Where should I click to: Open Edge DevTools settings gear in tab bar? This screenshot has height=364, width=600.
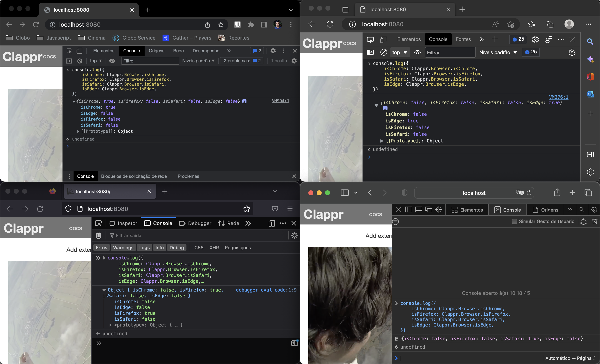pos(535,39)
